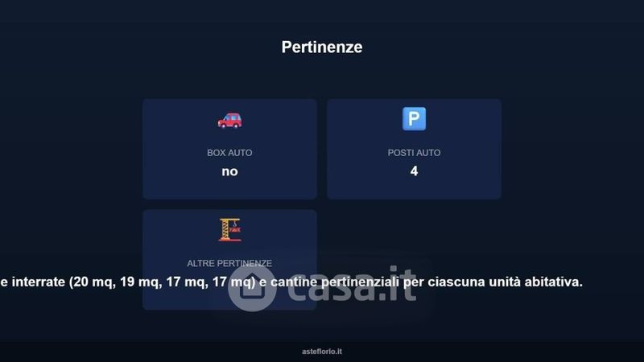Screen dimensions: 644x362
Task: Click the blue parking P icon
Action: 414,118
